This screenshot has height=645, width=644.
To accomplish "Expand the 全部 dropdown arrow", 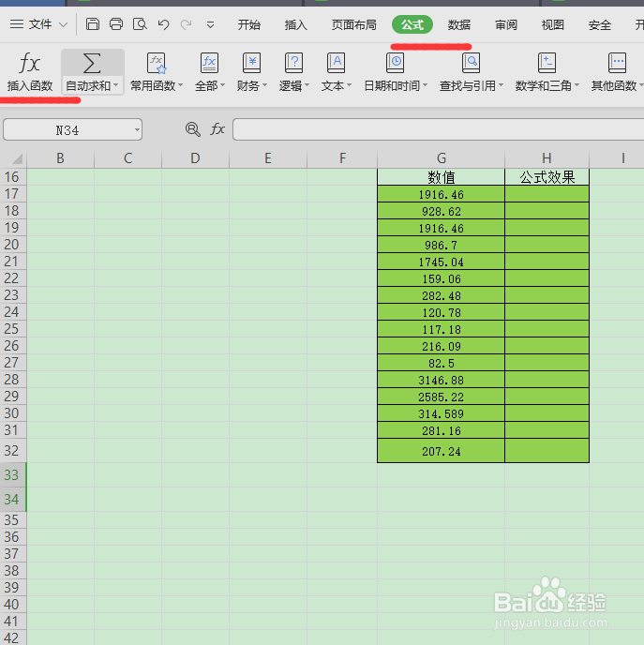I will pos(222,85).
